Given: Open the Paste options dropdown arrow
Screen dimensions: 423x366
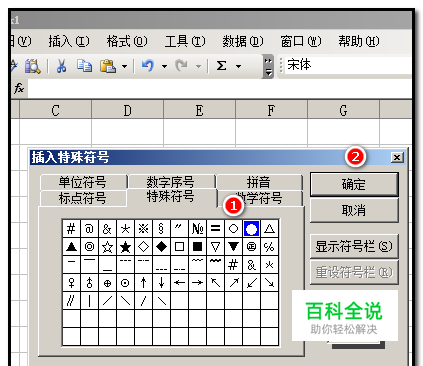Looking at the screenshot, I should click(124, 66).
